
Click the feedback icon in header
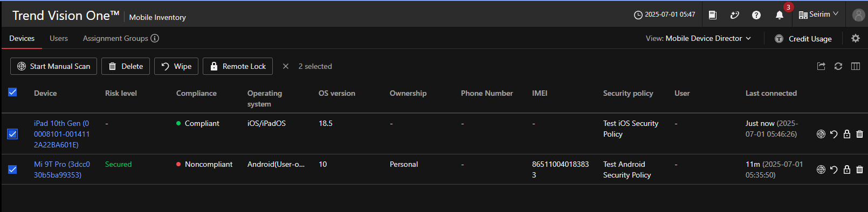tap(734, 15)
